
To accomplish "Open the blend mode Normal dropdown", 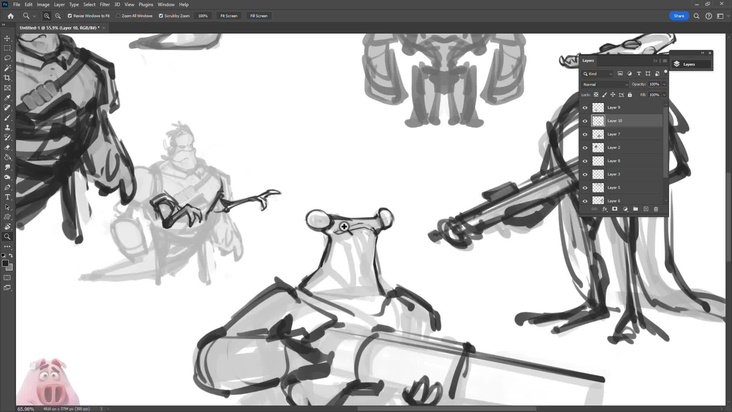I will 605,84.
